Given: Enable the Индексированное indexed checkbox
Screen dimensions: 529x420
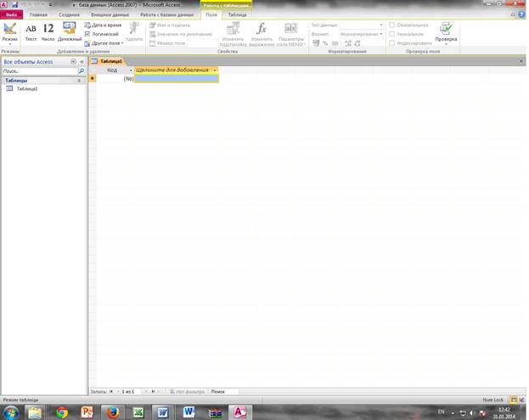Looking at the screenshot, I should pyautogui.click(x=391, y=43).
